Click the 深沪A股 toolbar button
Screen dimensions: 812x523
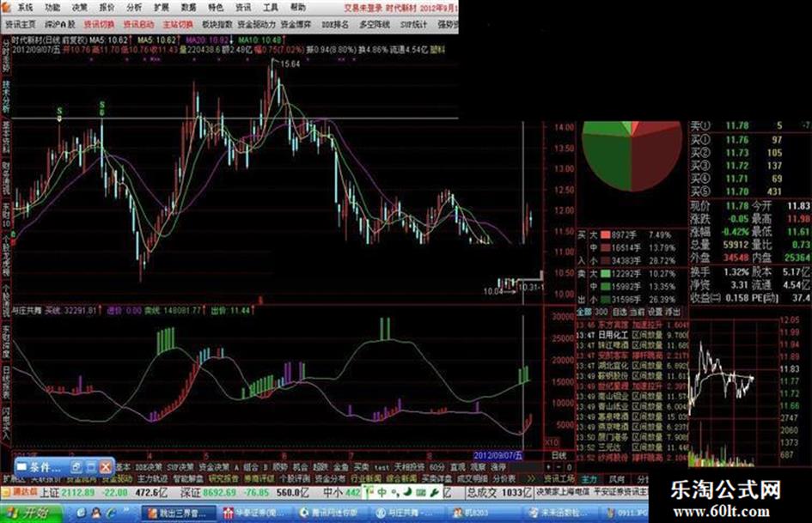59,24
